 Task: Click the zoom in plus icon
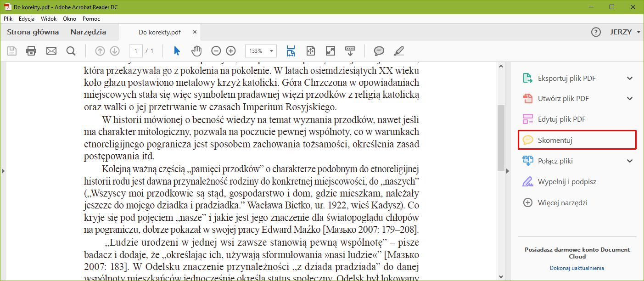[x=230, y=51]
